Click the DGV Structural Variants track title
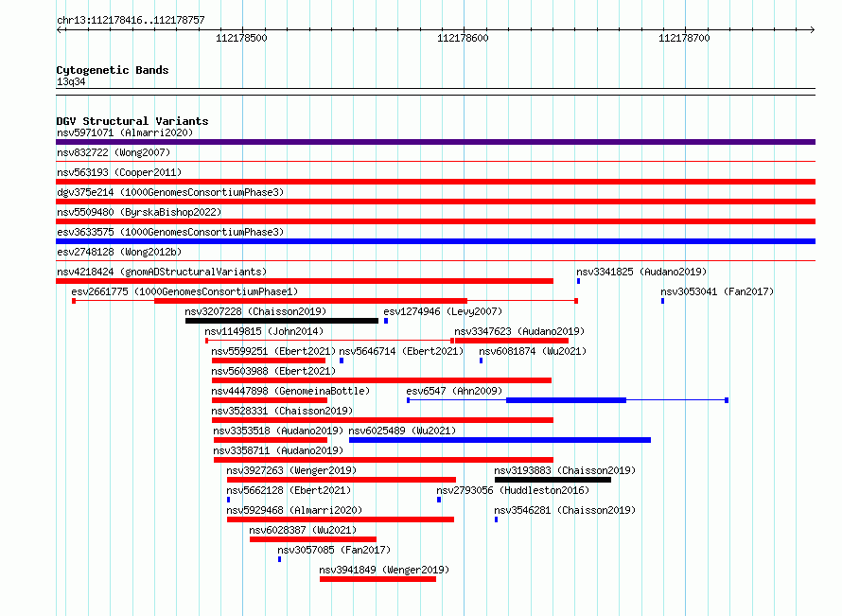The image size is (842, 616). point(132,121)
